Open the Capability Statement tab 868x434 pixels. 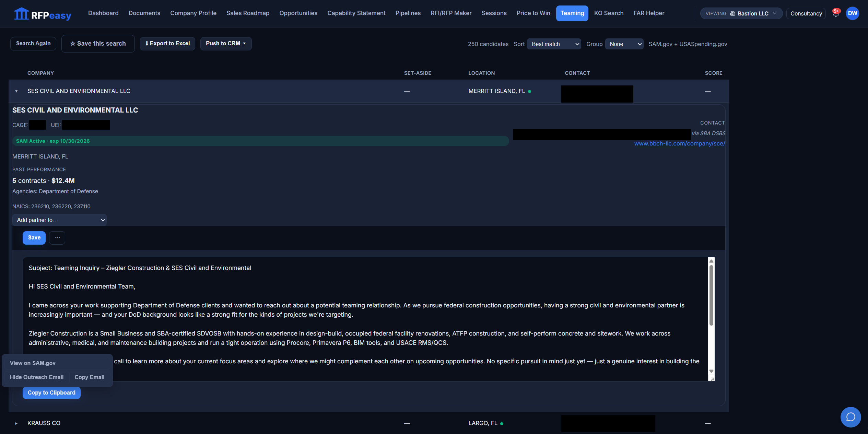click(356, 13)
